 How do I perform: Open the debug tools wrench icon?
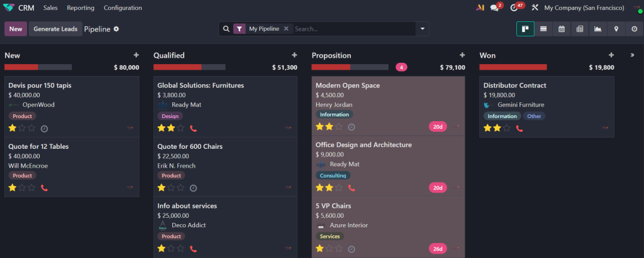[x=535, y=8]
